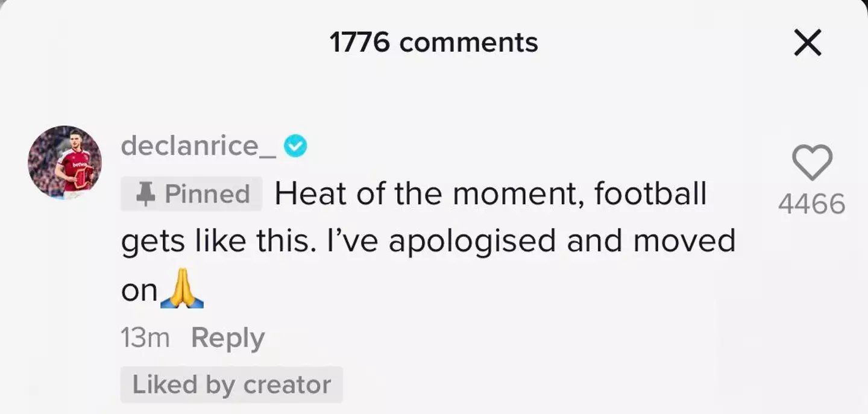This screenshot has height=414, width=868.
Task: Click the 'Liked by creator' badge
Action: point(231,384)
